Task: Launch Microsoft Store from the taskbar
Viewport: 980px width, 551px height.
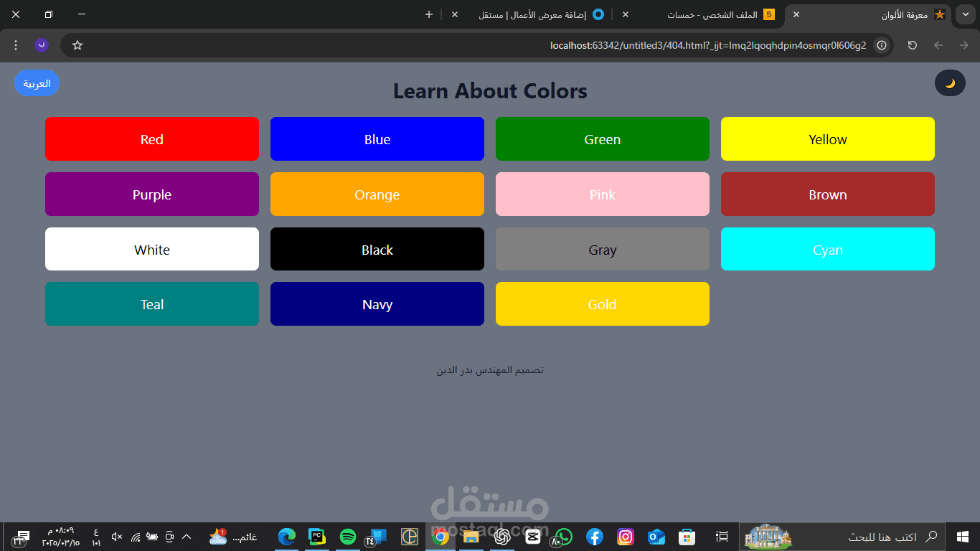Action: coord(687,537)
